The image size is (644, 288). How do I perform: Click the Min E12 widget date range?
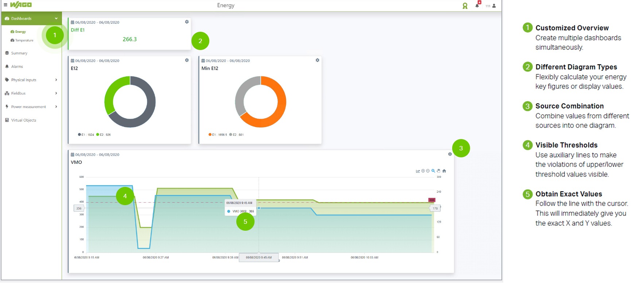(x=228, y=61)
